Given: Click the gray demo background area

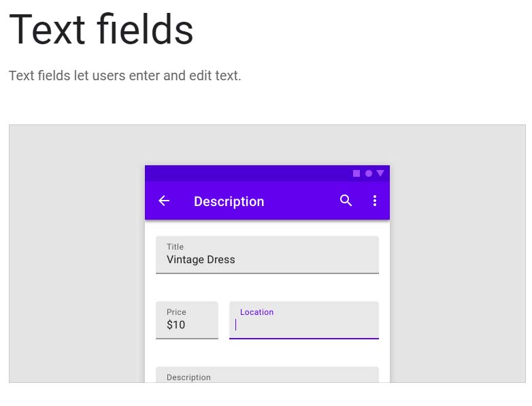Looking at the screenshot, I should [77, 254].
